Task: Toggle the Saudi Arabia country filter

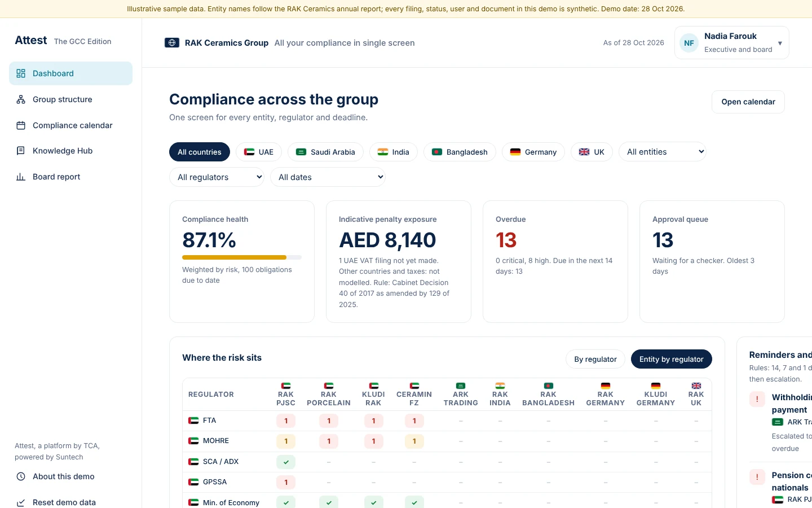Action: [325, 152]
